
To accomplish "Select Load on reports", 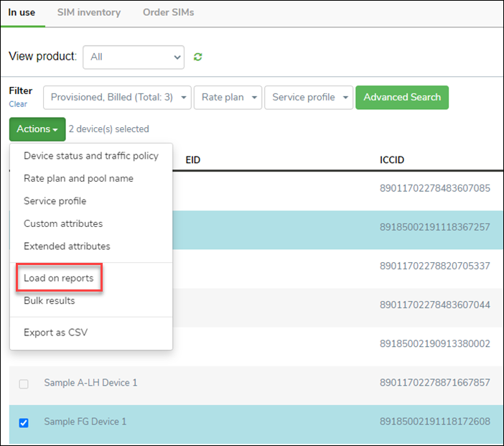I will 59,278.
